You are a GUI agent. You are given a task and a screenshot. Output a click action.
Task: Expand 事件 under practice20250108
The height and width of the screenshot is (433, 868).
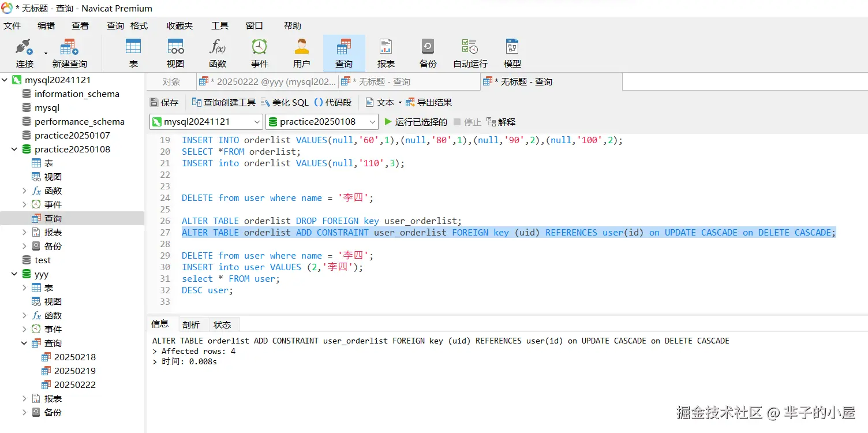[x=24, y=205]
